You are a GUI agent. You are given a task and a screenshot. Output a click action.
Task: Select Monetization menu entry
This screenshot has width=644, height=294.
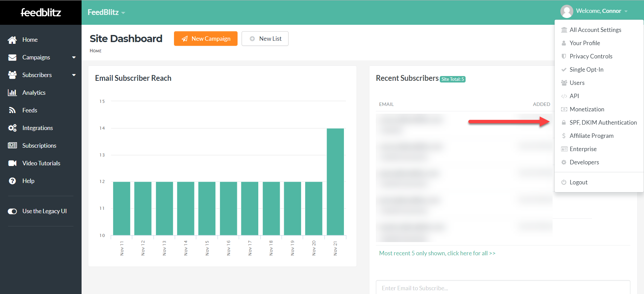(587, 109)
